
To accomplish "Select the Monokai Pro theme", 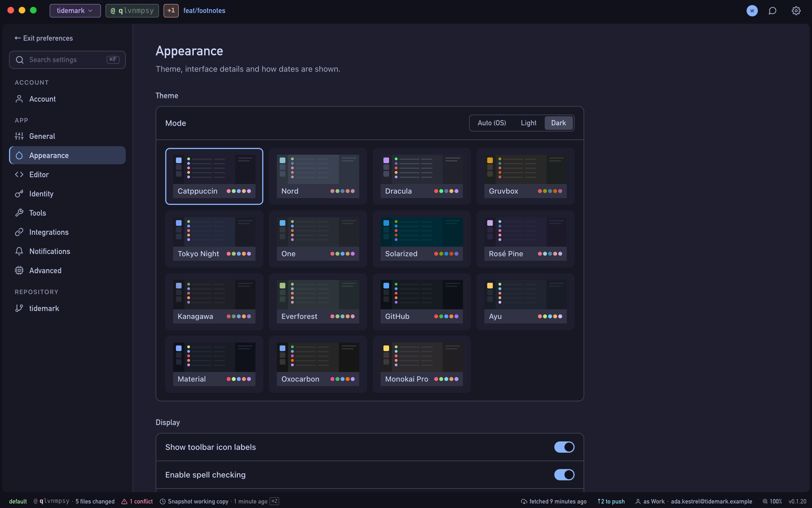I will coord(422,364).
